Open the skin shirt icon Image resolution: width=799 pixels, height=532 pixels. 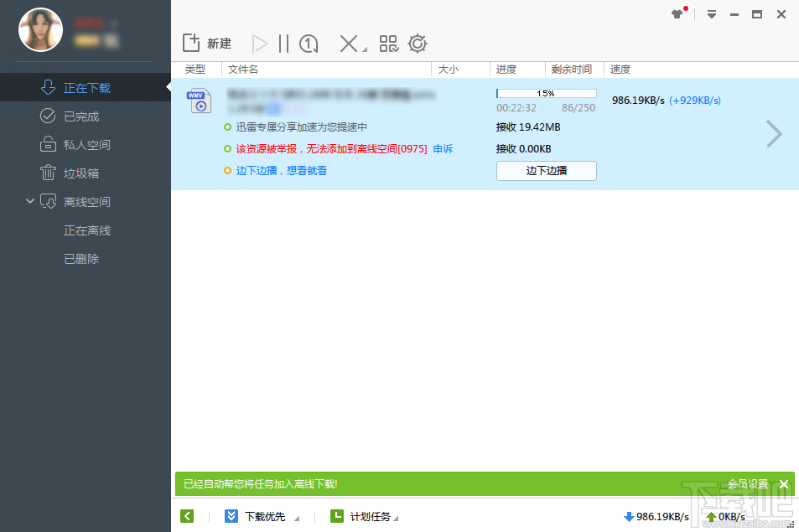point(677,14)
